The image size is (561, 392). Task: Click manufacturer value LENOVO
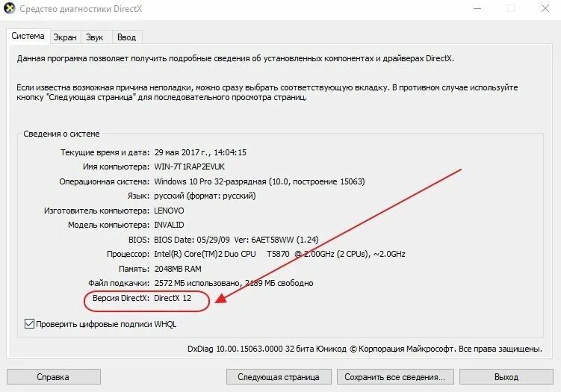[x=169, y=211]
